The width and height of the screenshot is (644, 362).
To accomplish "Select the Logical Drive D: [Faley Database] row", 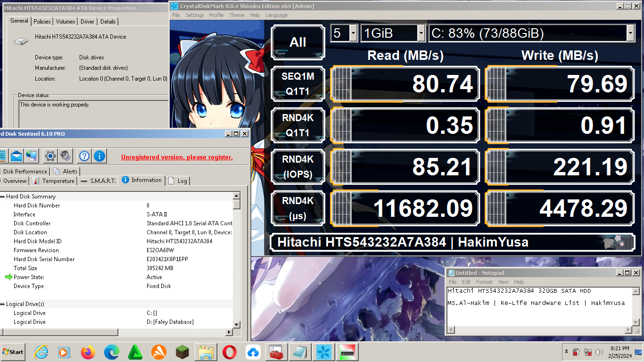I will click(116, 322).
